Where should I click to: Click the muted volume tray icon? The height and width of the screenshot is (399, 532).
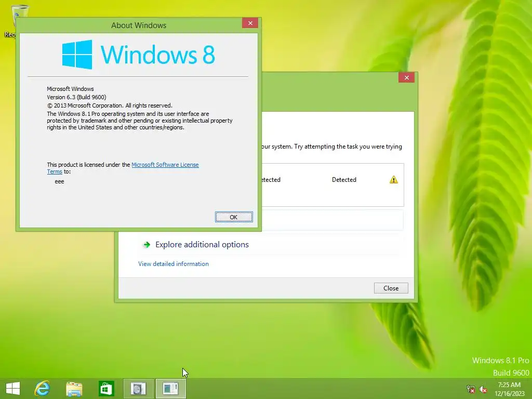point(483,389)
